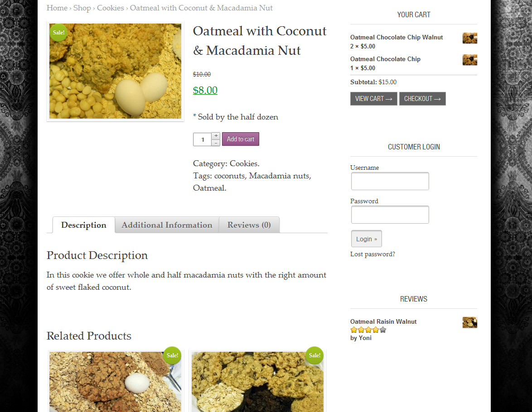Go to Shop in the breadcrumb
The height and width of the screenshot is (412, 532).
[x=82, y=8]
